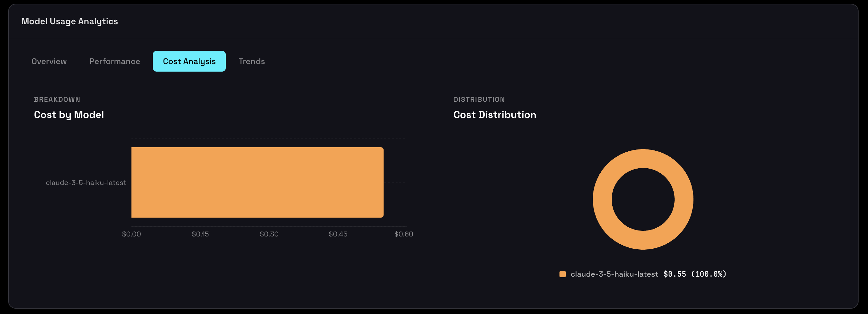This screenshot has width=868, height=314.
Task: Click the BREAKDOWN section label
Action: [x=57, y=99]
